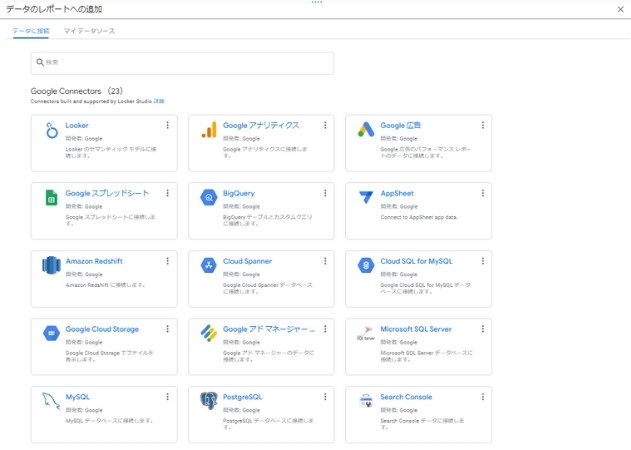631x450 pixels.
Task: Click the BigQuery hexagon icon
Action: (209, 198)
